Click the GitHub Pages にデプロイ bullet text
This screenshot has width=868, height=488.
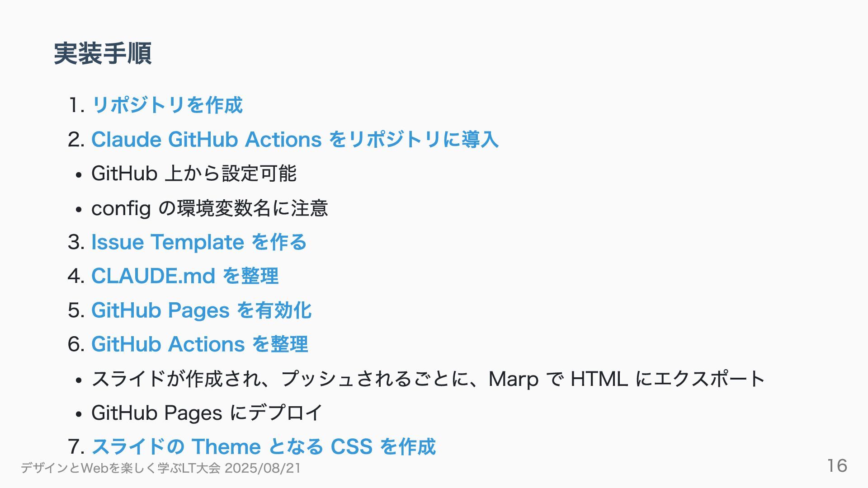[207, 413]
